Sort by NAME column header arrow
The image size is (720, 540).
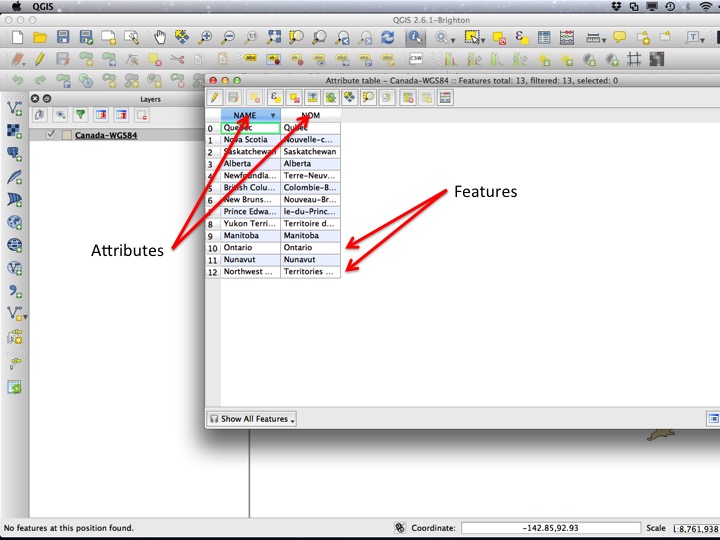[273, 115]
